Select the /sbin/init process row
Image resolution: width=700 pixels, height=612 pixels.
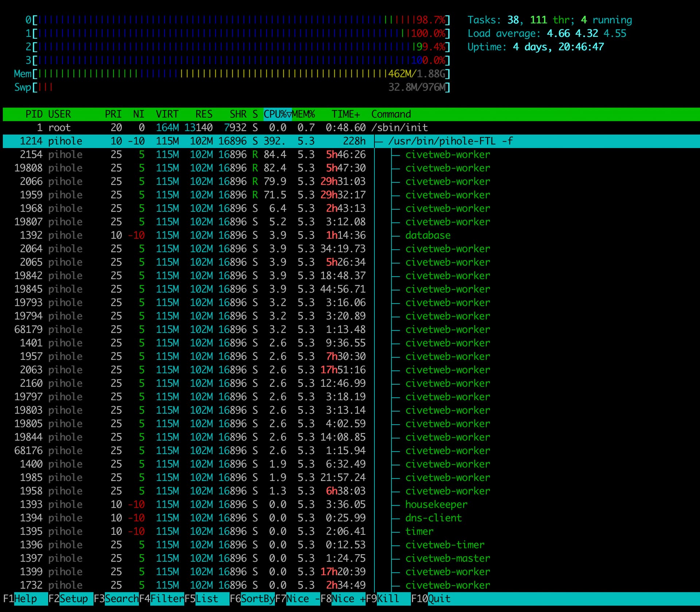tap(399, 128)
